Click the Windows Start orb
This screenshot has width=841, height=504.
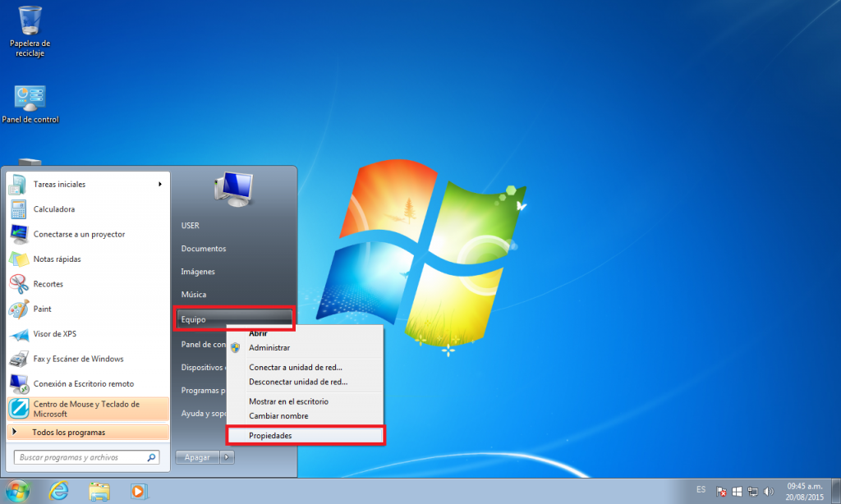pos(17,491)
